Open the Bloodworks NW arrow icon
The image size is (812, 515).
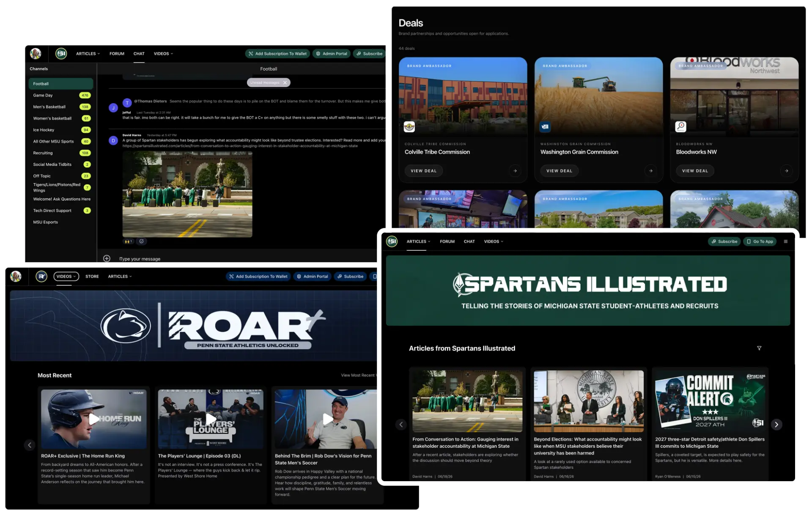(786, 171)
